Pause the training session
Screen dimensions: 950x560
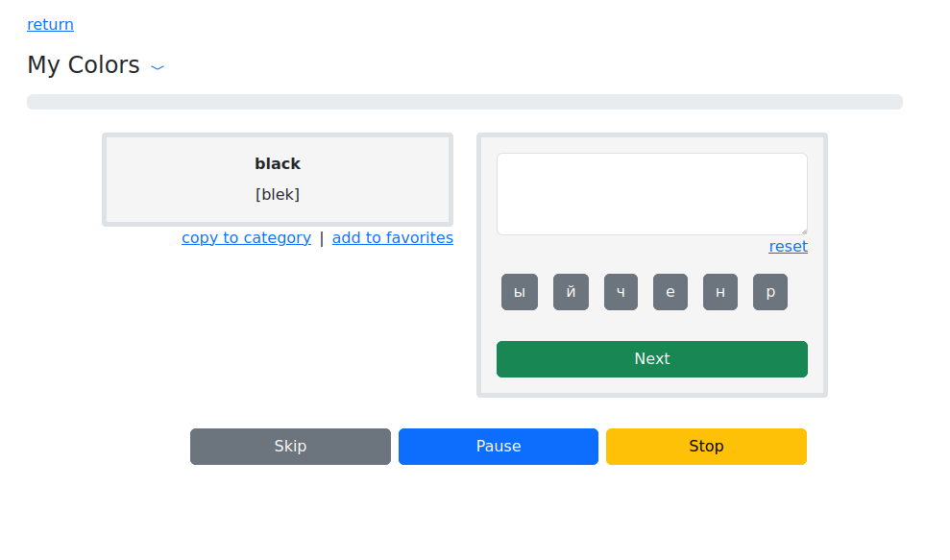(x=499, y=447)
